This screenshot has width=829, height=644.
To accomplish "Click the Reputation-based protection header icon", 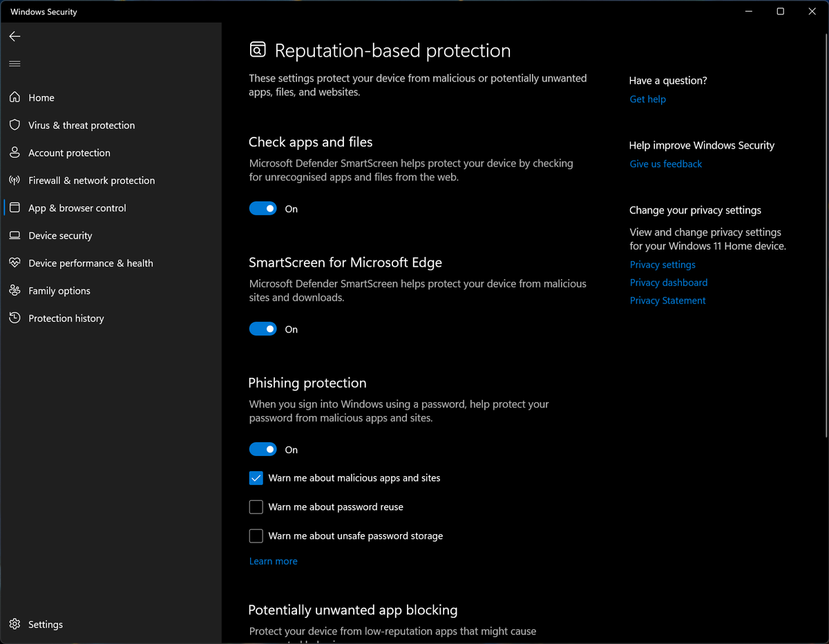I will [257, 50].
